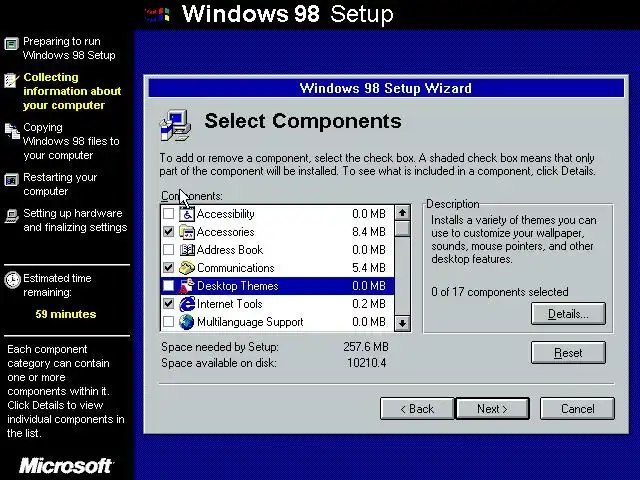Click the Reset button
Image resolution: width=640 pixels, height=480 pixels.
coord(568,353)
